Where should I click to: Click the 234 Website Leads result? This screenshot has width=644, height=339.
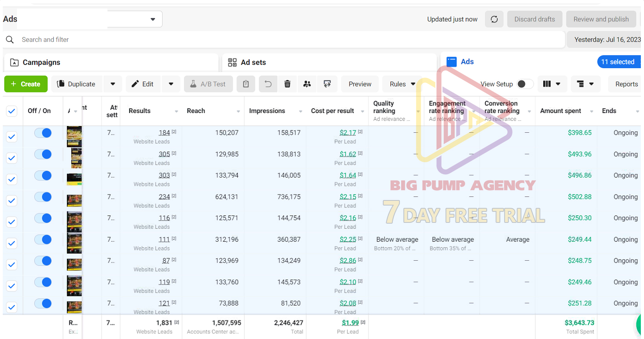click(x=164, y=196)
